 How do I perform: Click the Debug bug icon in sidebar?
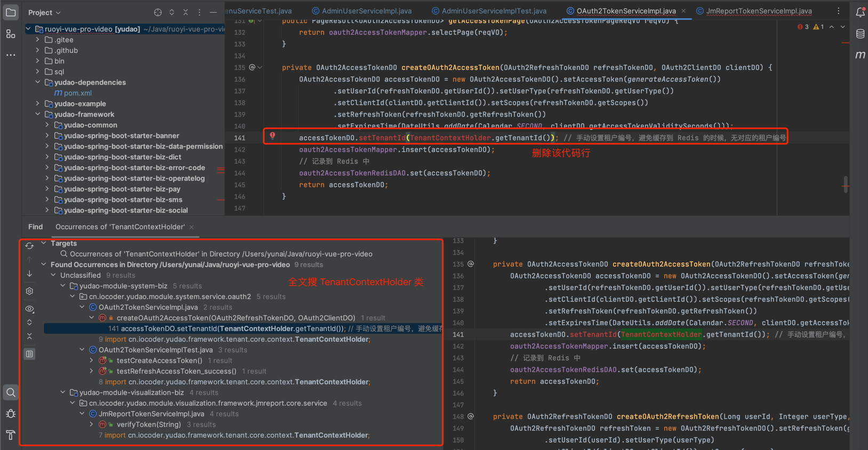click(11, 414)
